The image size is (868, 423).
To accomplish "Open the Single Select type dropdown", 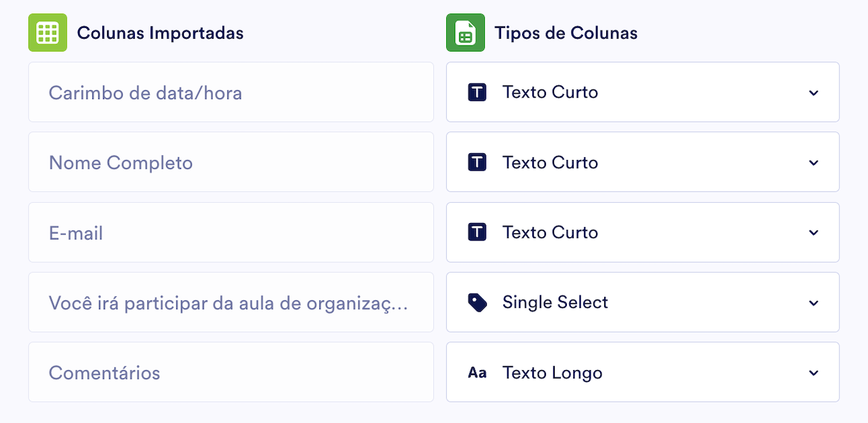I will (x=813, y=302).
